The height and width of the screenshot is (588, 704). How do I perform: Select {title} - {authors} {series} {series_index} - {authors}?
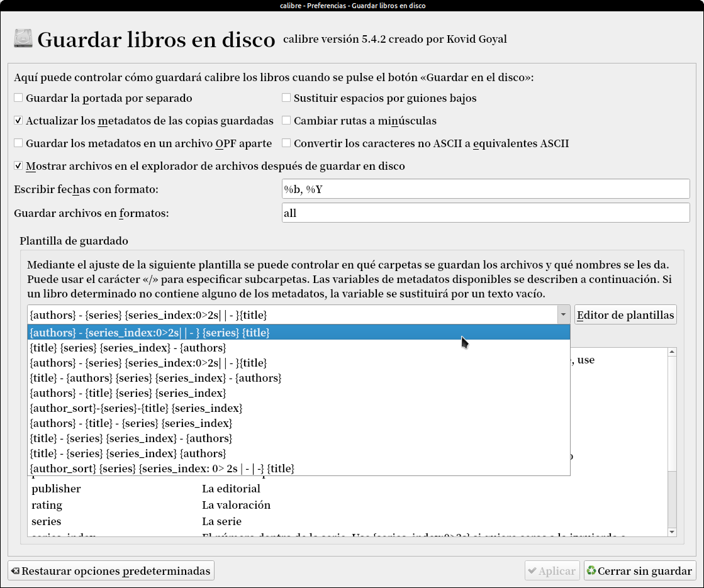pyautogui.click(x=299, y=378)
